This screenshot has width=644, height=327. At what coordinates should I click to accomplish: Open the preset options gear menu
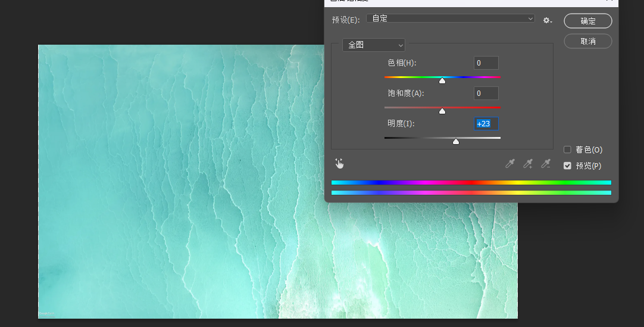tap(548, 20)
